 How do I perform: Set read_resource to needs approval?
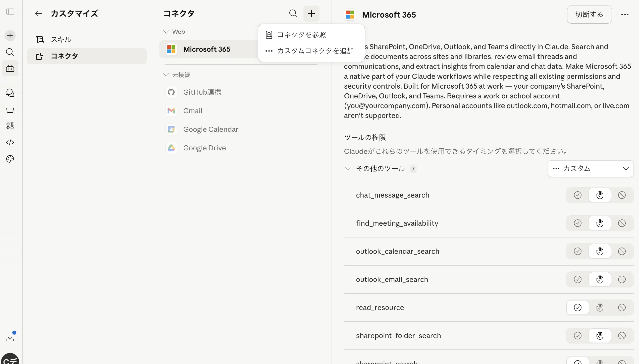tap(600, 308)
